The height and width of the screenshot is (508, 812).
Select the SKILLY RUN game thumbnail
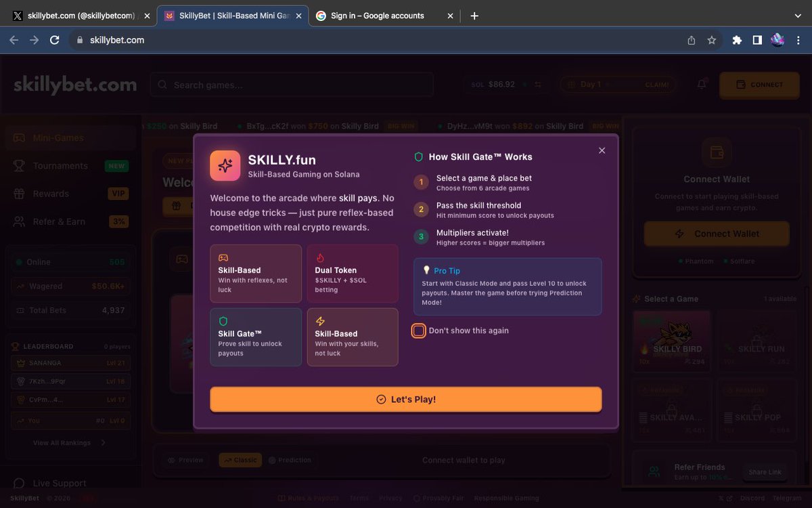coord(757,340)
